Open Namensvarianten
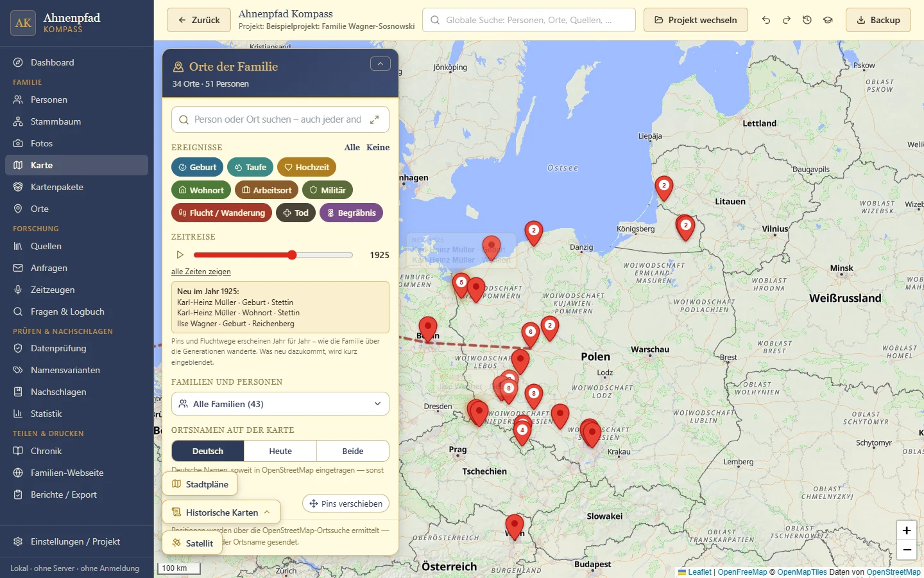The width and height of the screenshot is (924, 578). [x=76, y=370]
